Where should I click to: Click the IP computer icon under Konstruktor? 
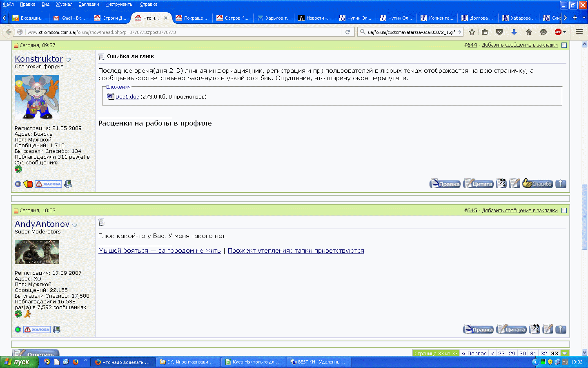click(68, 184)
